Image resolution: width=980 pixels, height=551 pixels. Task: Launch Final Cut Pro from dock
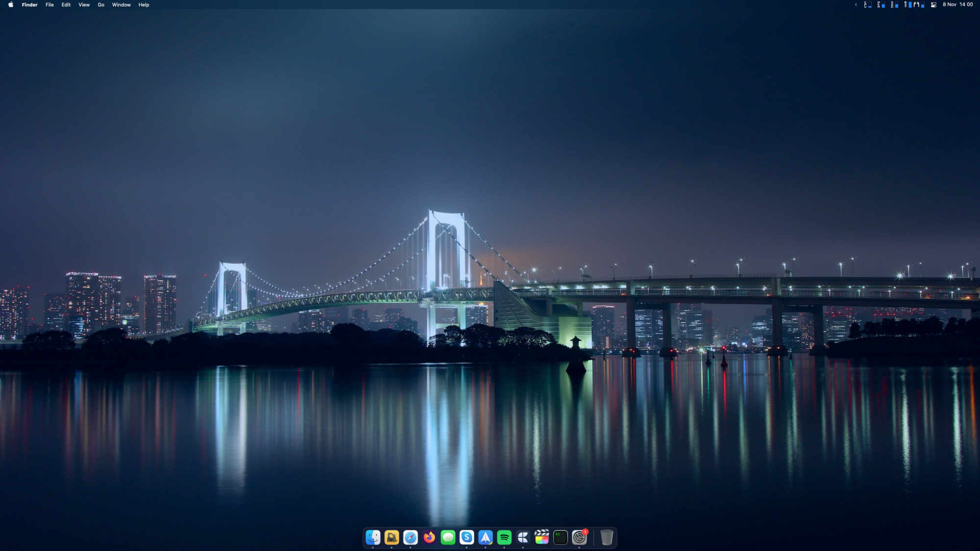click(541, 537)
